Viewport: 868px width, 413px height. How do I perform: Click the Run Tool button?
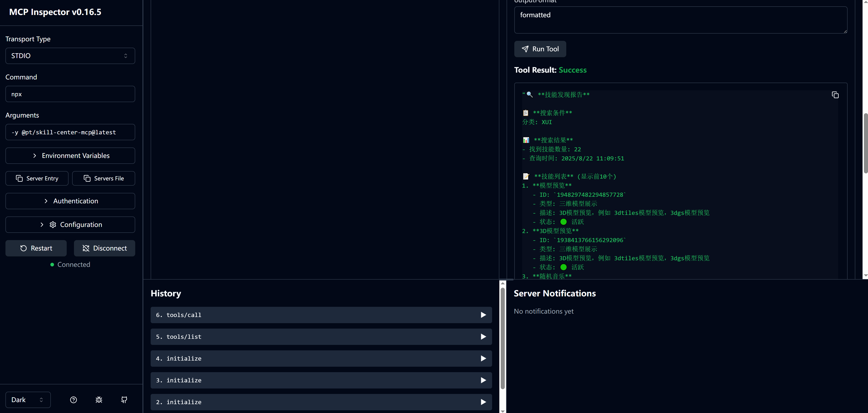pos(540,49)
